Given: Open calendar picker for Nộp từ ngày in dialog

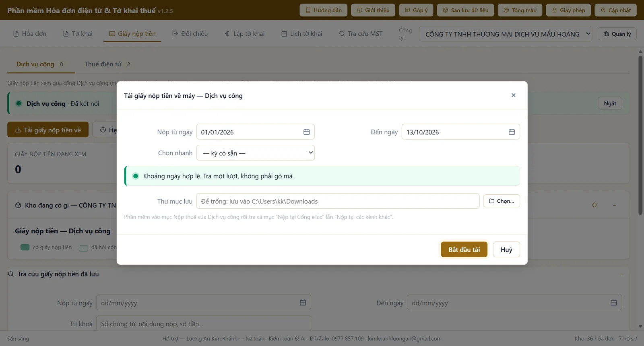Looking at the screenshot, I should pos(306,132).
